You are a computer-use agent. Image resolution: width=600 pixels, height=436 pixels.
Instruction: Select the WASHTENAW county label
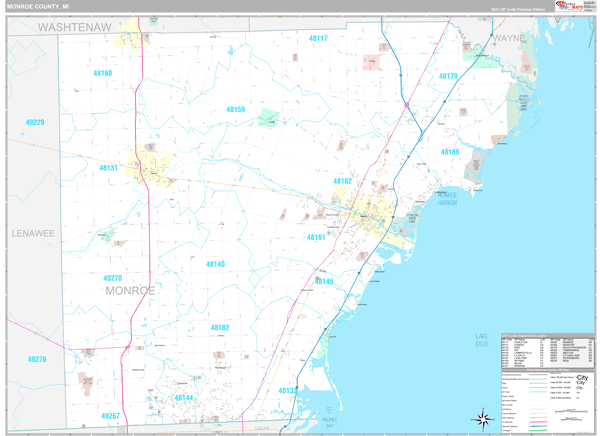click(75, 28)
